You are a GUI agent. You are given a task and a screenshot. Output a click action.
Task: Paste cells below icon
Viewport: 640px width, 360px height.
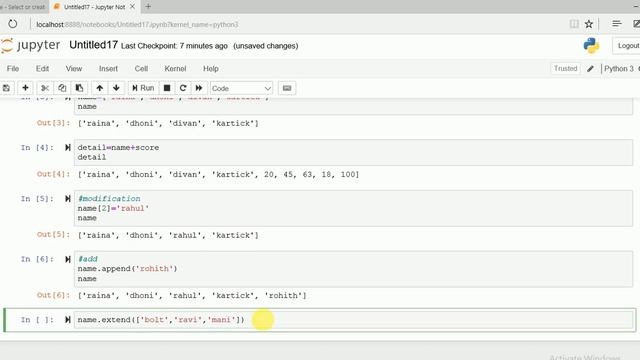click(79, 88)
